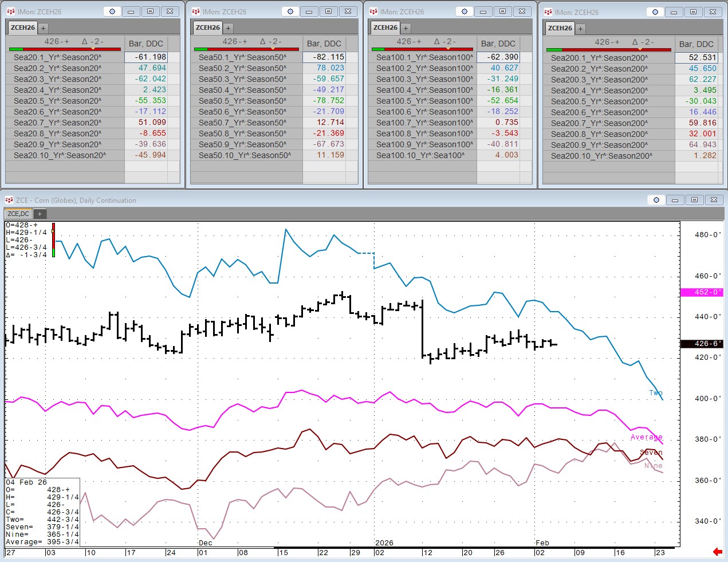Click the black 426-6 last price label

coord(701,344)
